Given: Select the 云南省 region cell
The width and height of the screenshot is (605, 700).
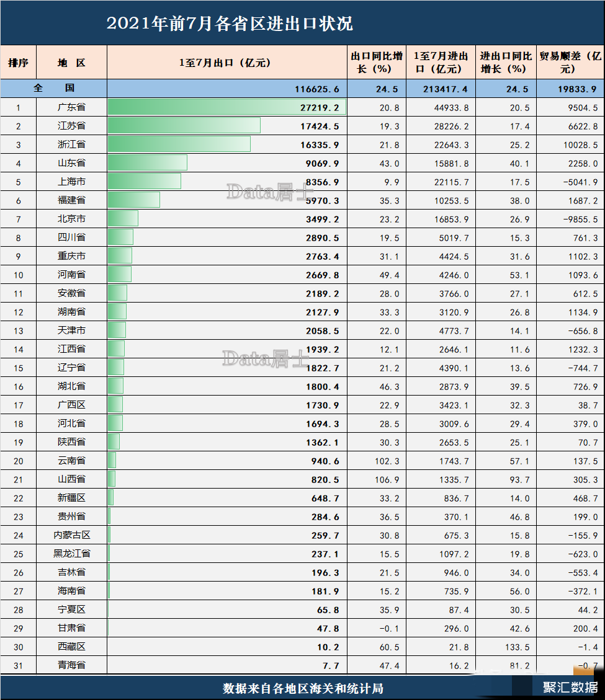Looking at the screenshot, I should 71,461.
